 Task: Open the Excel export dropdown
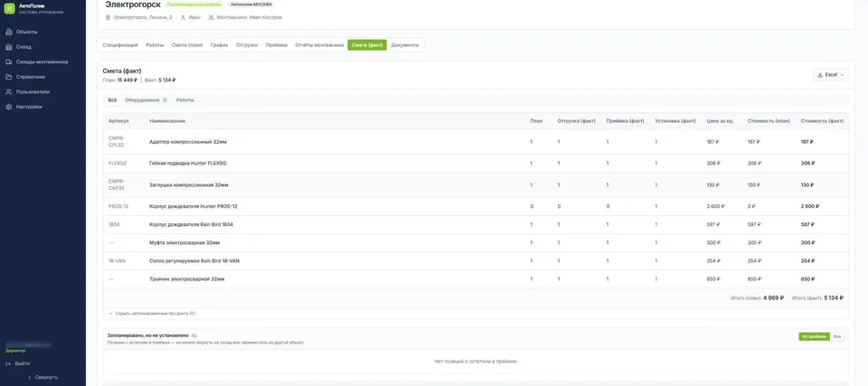point(831,75)
